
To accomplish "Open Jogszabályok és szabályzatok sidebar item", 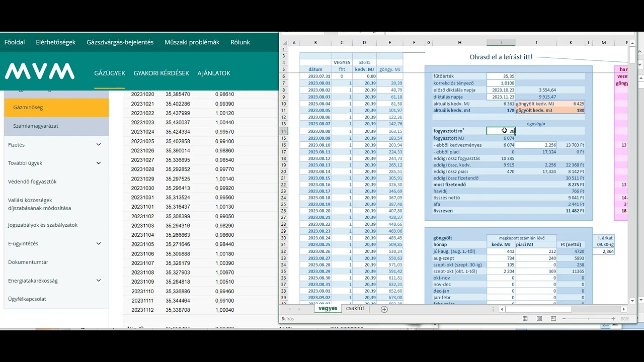I will [x=43, y=225].
